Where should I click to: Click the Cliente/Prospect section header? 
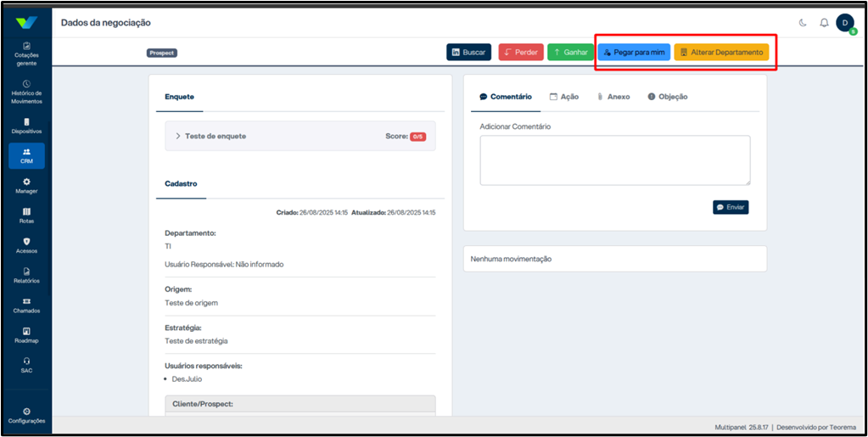click(x=300, y=404)
